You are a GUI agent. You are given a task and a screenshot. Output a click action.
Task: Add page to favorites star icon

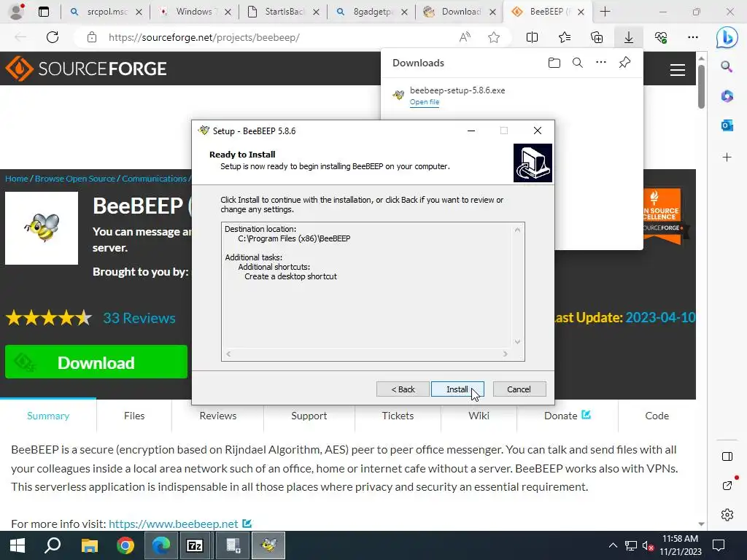(494, 37)
